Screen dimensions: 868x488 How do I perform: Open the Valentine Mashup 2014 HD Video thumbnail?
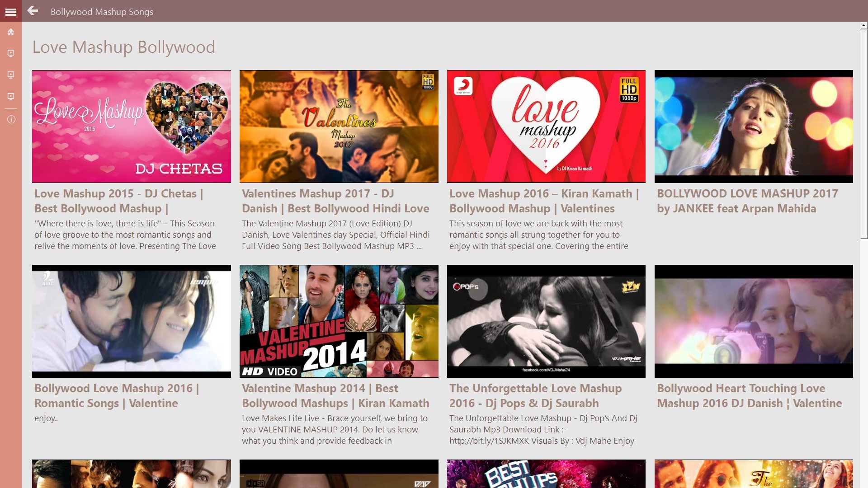339,321
